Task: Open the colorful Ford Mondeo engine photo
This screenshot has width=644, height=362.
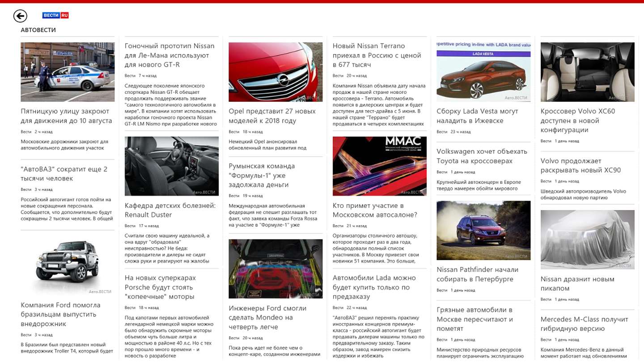Action: click(x=275, y=269)
